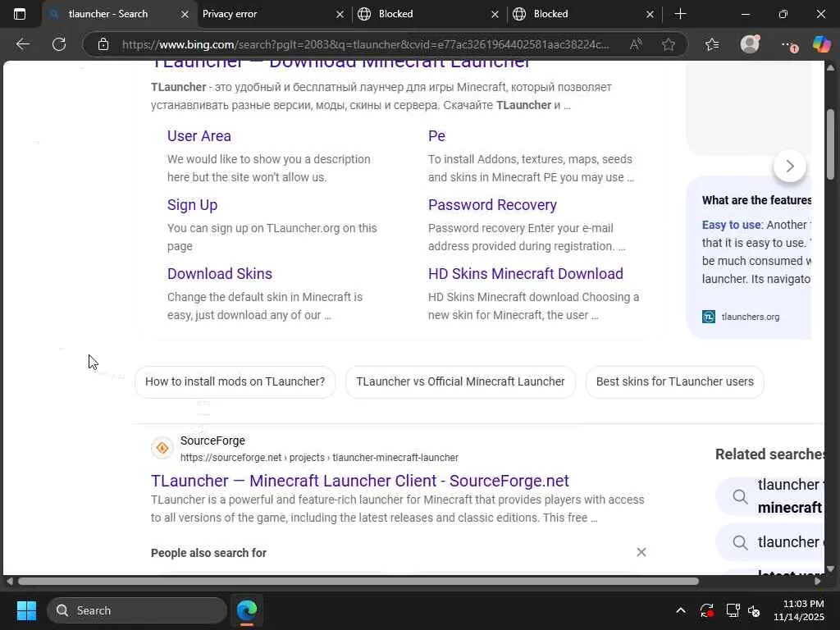Add this page to favorites star
This screenshot has width=840, height=630.
click(668, 44)
